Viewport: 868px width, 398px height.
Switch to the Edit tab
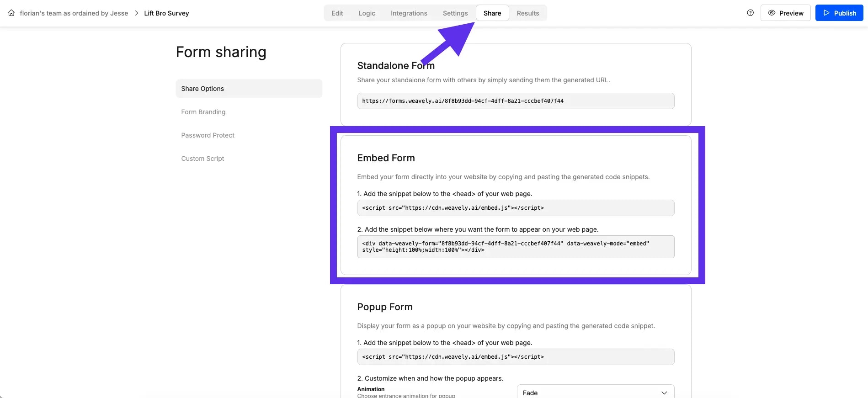[x=337, y=13]
